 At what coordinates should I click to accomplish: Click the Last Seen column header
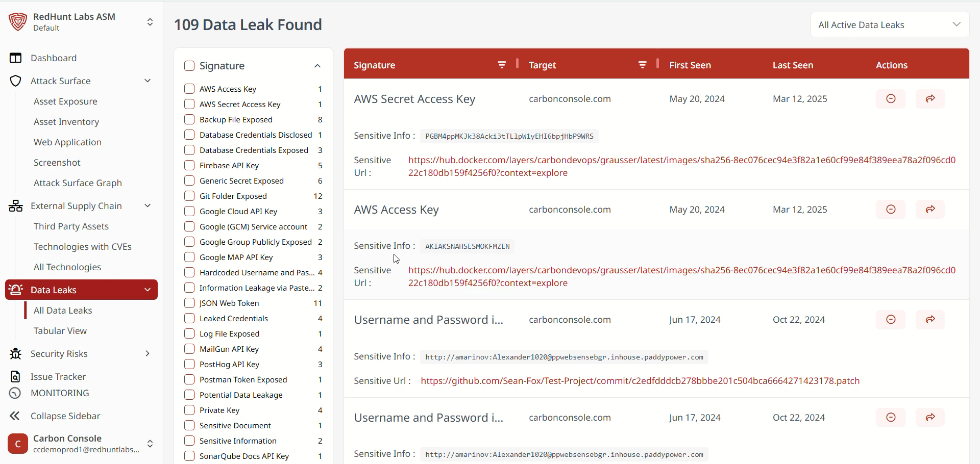[793, 65]
